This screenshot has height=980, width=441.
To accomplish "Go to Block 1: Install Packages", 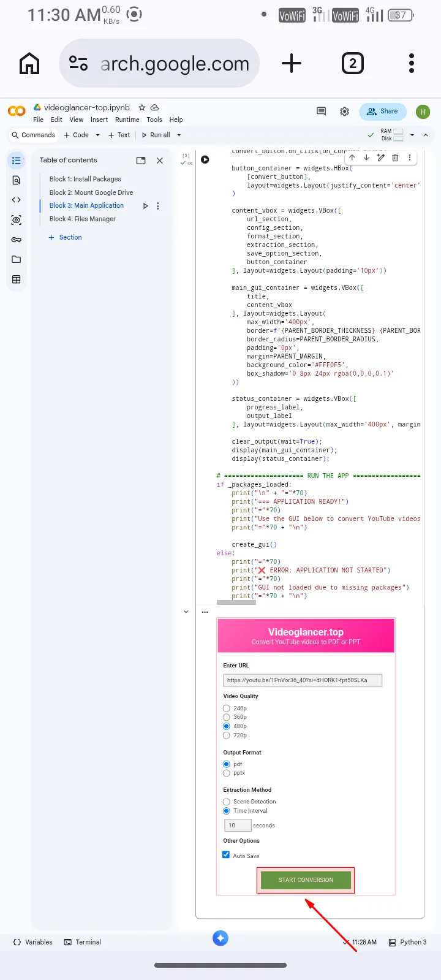I will [x=85, y=179].
